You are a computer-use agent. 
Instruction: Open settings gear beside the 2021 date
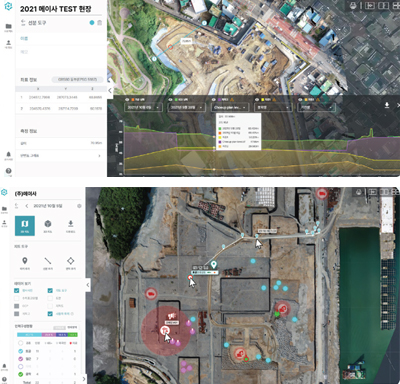tap(79, 206)
